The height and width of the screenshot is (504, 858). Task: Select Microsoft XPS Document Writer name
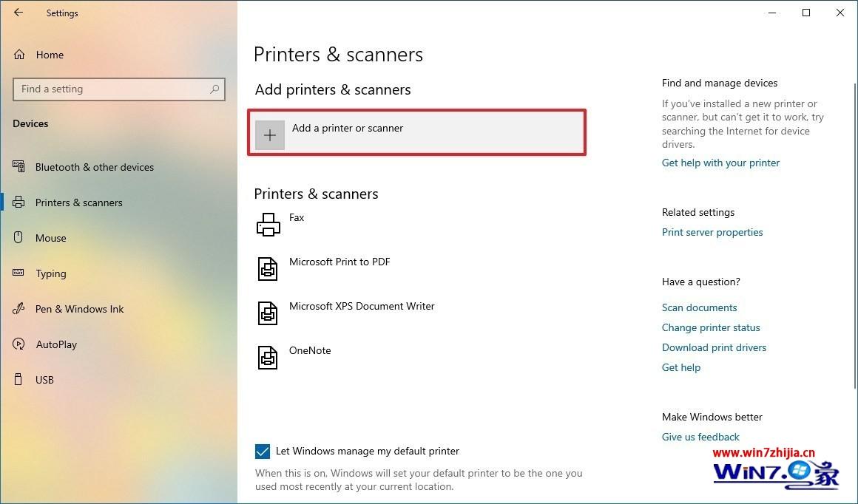(362, 306)
